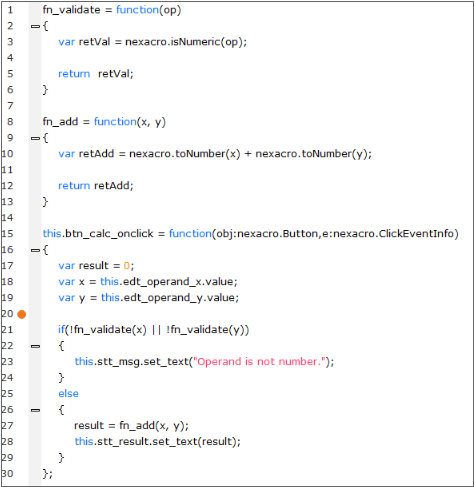This screenshot has width=474, height=487.
Task: Click the fn_add function name on line 8
Action: click(x=60, y=122)
